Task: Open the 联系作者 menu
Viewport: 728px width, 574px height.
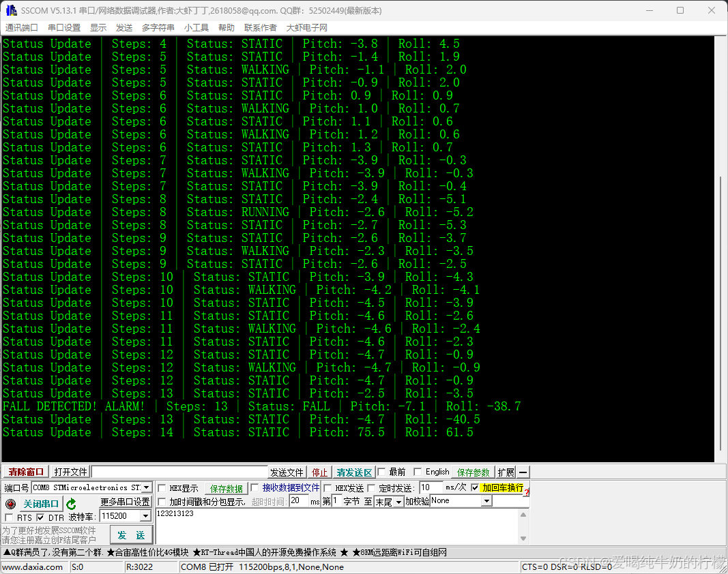Action: point(260,28)
